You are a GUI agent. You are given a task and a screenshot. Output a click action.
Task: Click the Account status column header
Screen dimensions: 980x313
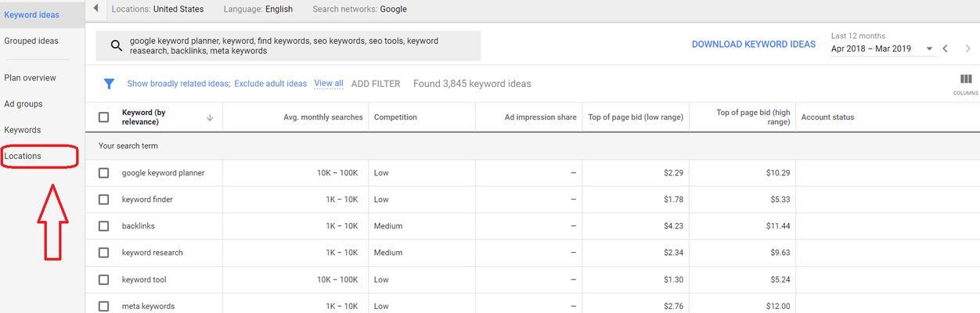[x=827, y=117]
